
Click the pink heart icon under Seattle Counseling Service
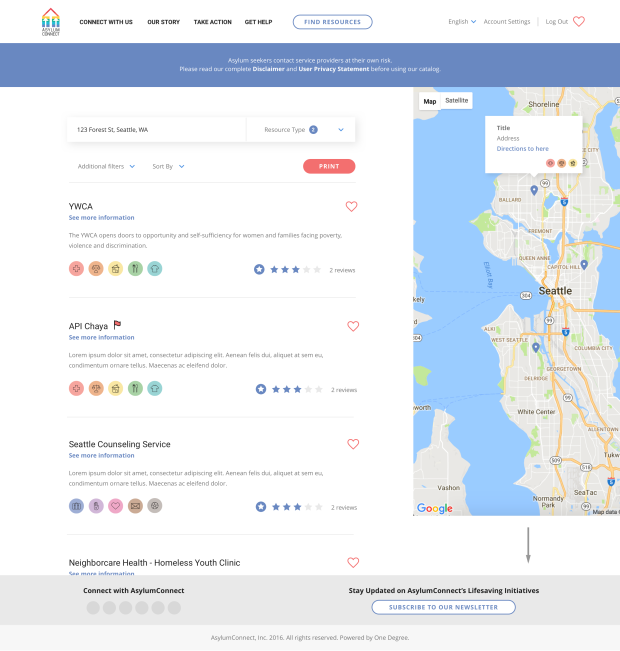click(x=115, y=506)
